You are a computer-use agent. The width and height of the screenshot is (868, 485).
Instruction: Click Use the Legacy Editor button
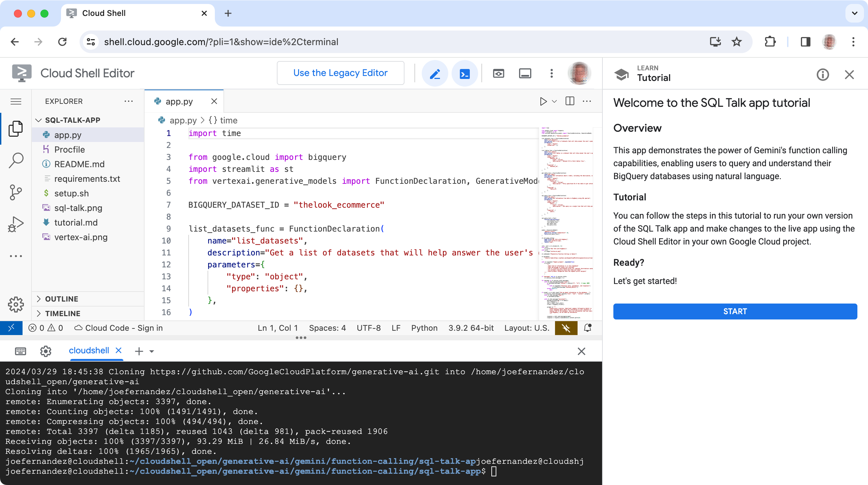[340, 73]
